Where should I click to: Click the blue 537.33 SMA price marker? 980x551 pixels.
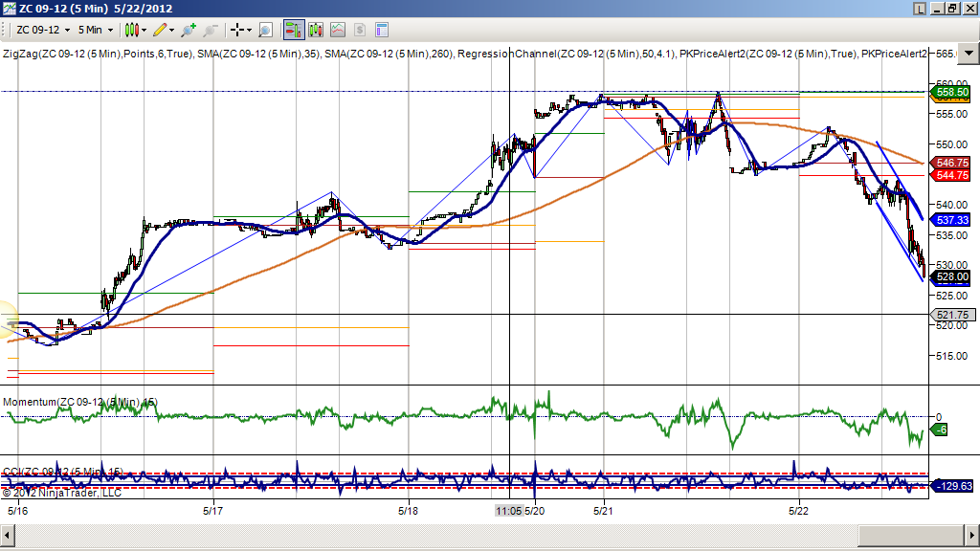coord(950,220)
